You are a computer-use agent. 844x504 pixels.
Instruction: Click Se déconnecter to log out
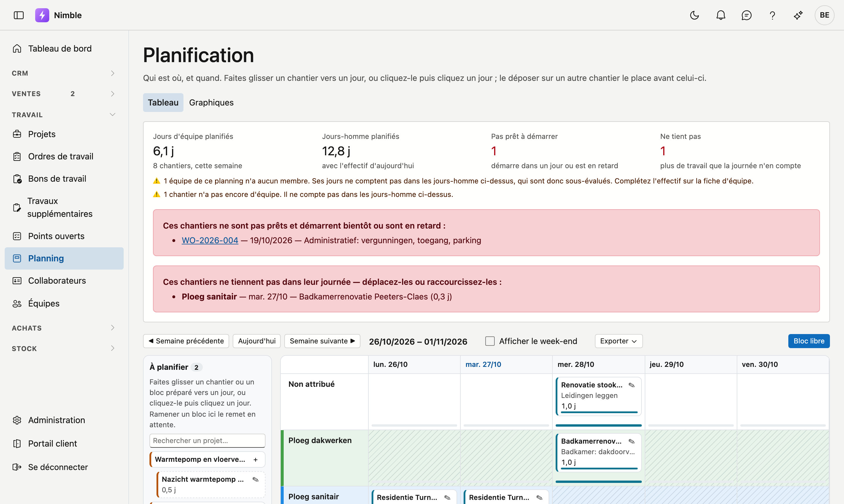click(x=64, y=467)
